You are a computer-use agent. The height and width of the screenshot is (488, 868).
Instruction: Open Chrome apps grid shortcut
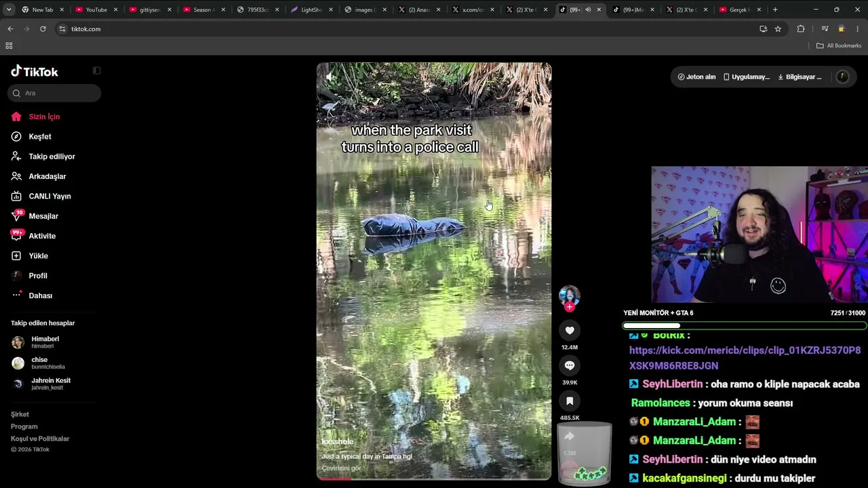pos(9,45)
